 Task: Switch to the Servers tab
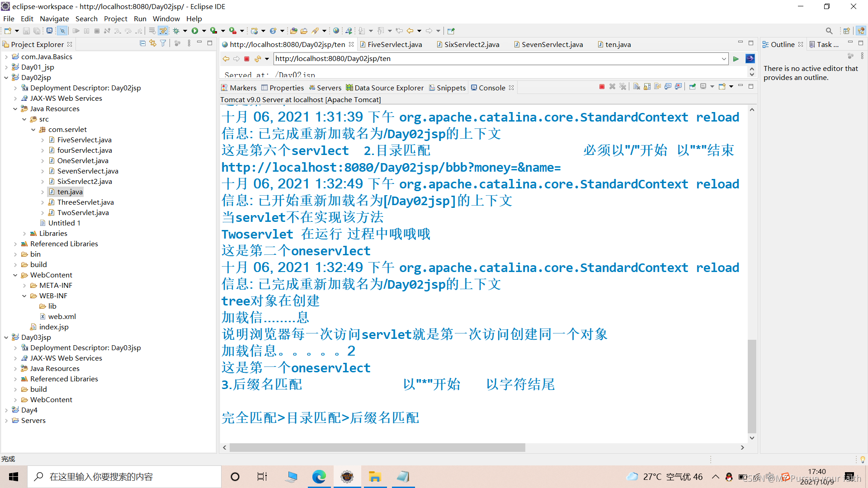coord(325,88)
